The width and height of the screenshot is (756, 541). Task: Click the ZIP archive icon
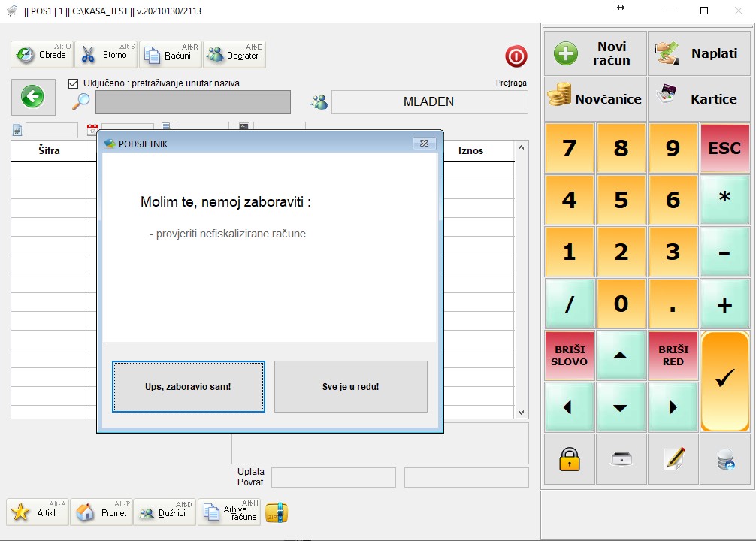(277, 512)
